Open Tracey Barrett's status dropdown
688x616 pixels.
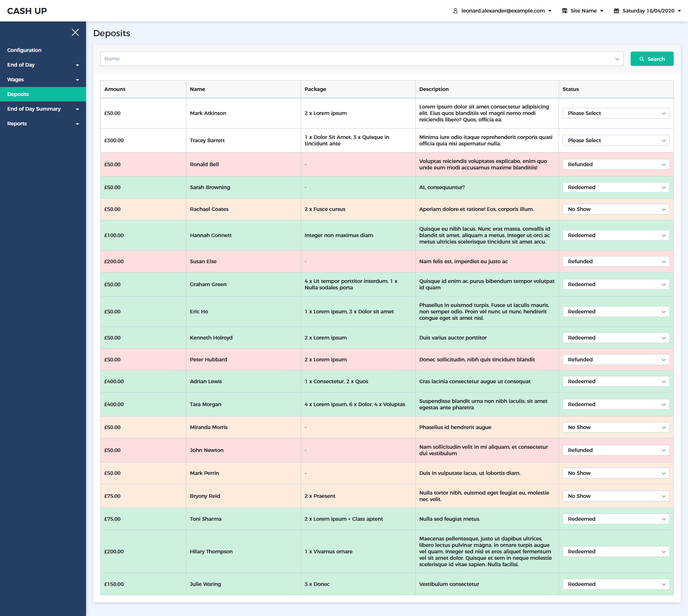[x=616, y=140]
